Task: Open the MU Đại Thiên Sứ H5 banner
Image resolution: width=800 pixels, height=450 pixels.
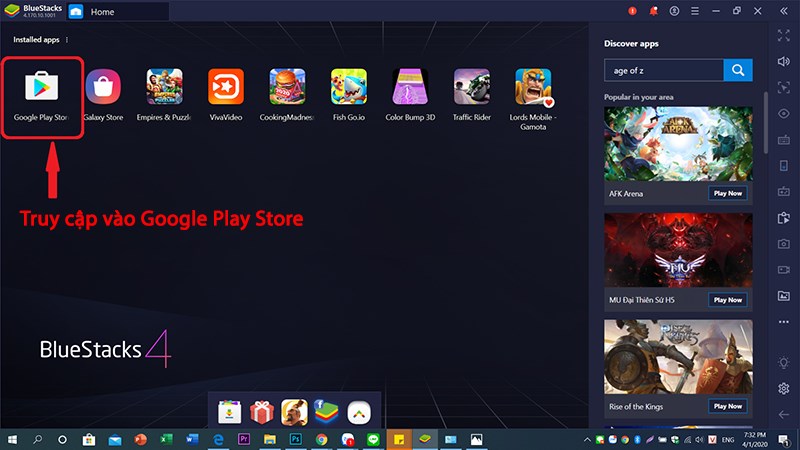Action: (x=678, y=250)
